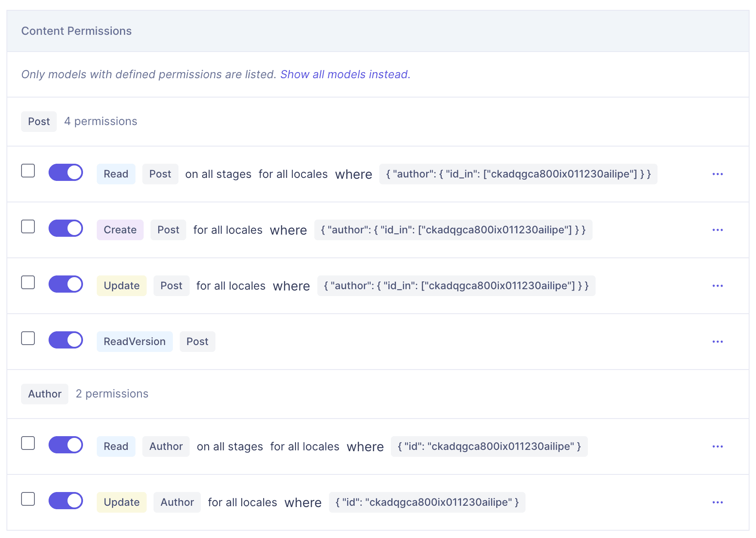The image size is (756, 538).
Task: Turn off the Update Post permission switch
Action: click(x=66, y=284)
